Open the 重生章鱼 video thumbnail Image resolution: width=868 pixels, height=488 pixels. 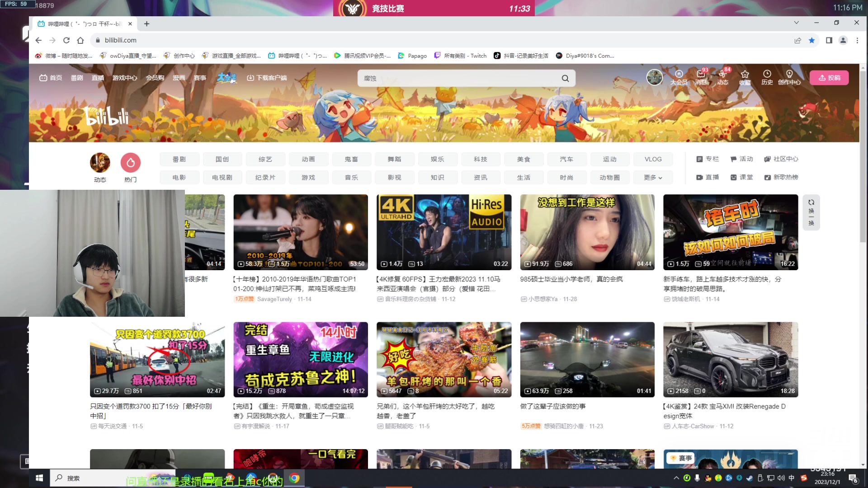(x=301, y=360)
